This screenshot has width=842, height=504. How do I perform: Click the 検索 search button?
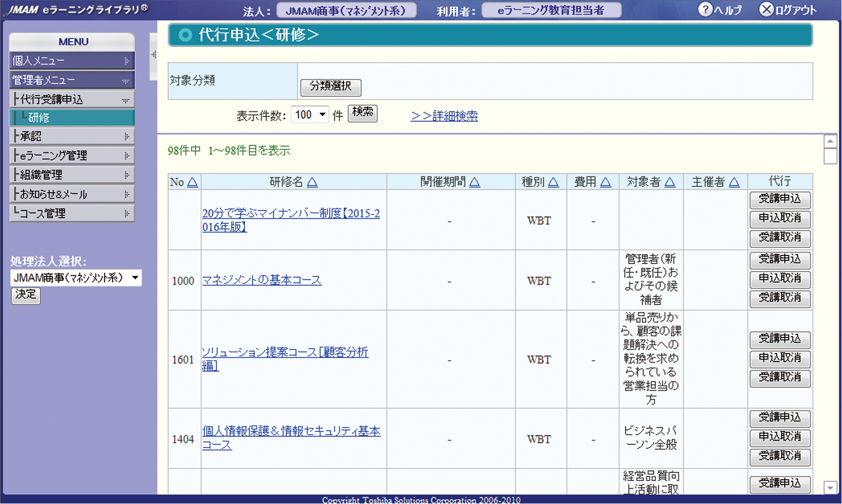pos(363,113)
